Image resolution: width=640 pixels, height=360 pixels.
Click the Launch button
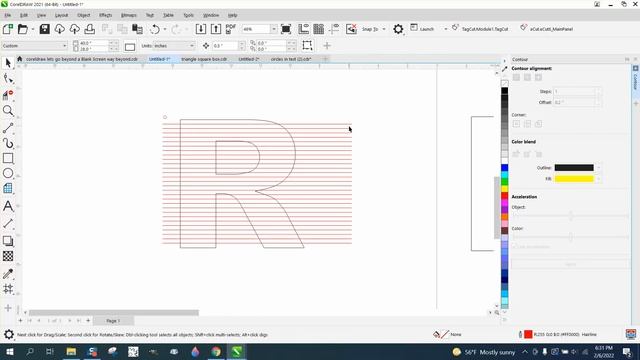pos(422,29)
